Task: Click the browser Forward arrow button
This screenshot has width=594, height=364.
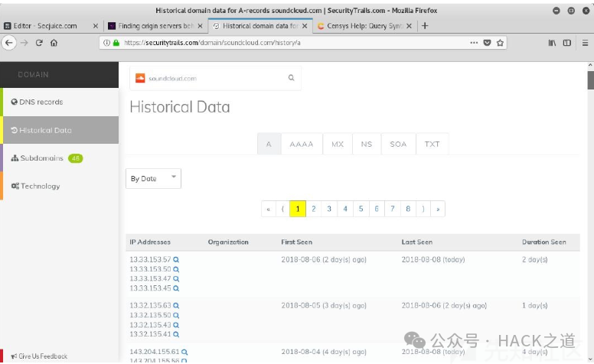Action: [x=24, y=43]
